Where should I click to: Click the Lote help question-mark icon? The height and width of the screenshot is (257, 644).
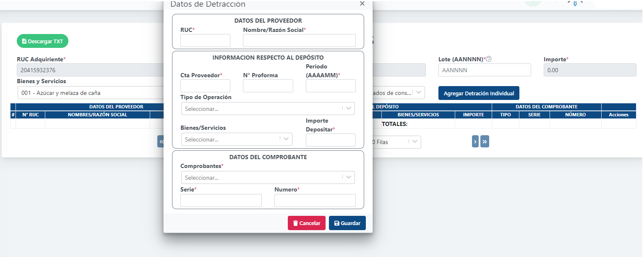point(489,59)
